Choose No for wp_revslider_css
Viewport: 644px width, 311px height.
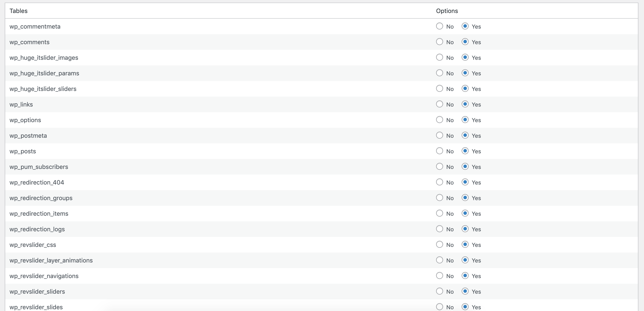pos(439,245)
